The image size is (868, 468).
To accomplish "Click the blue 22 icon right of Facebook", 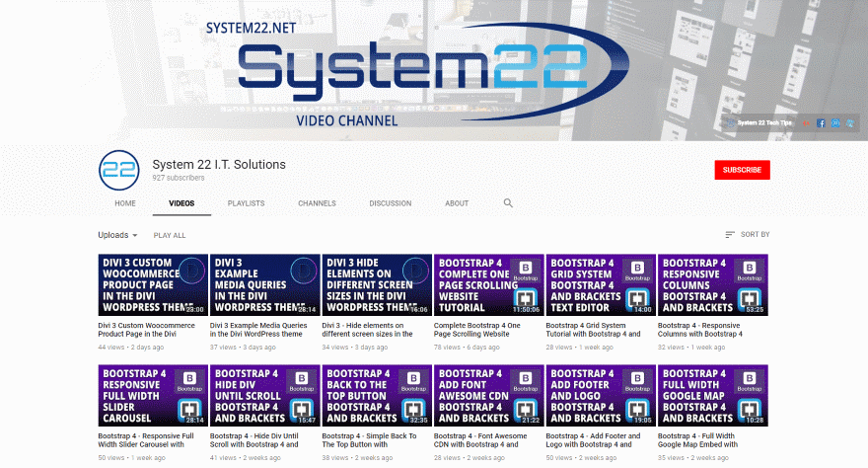I will click(x=835, y=123).
